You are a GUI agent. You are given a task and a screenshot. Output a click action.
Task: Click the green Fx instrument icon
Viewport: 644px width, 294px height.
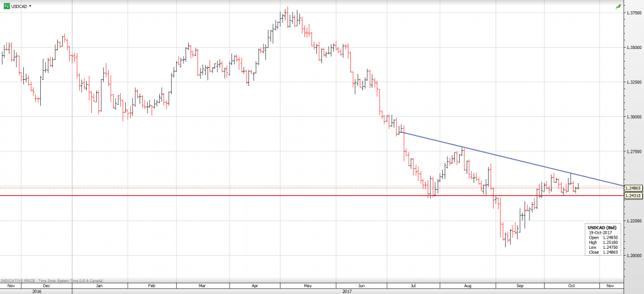[6, 6]
